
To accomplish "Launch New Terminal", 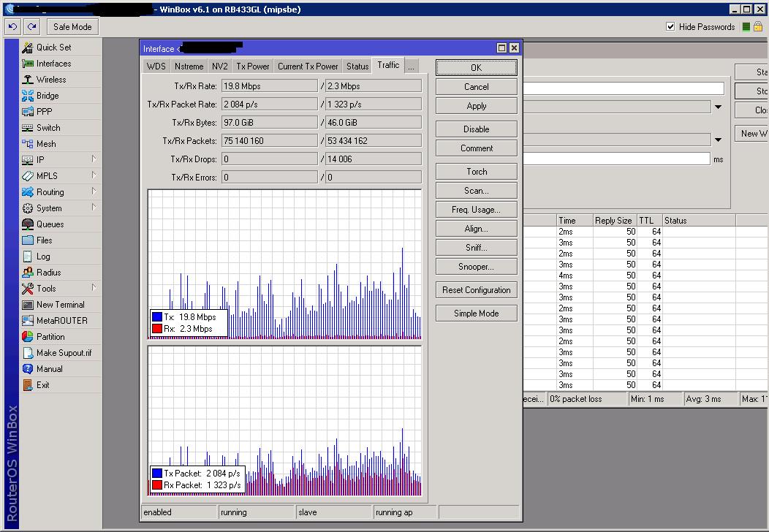I will [60, 305].
